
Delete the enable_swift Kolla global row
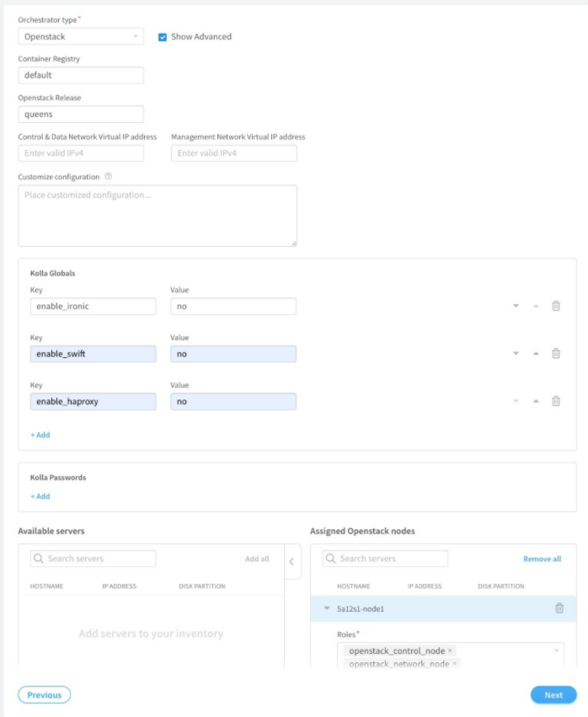click(x=556, y=354)
